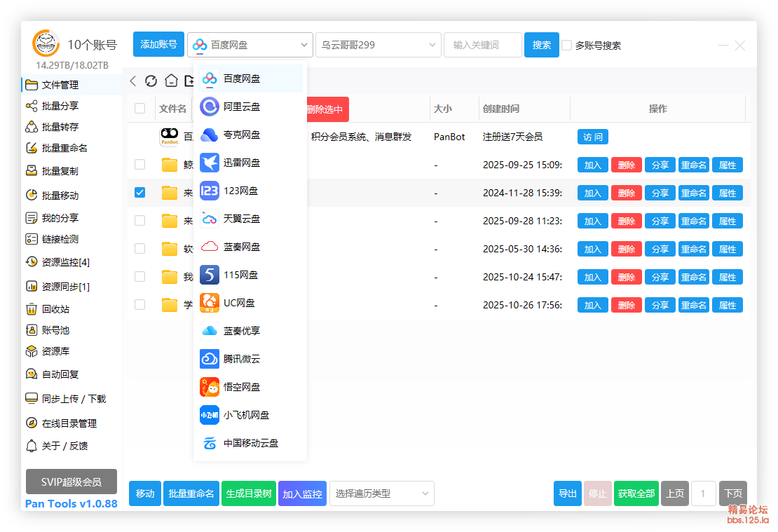Open 批量分享 in the sidebar
The height and width of the screenshot is (532, 778).
coord(72,106)
